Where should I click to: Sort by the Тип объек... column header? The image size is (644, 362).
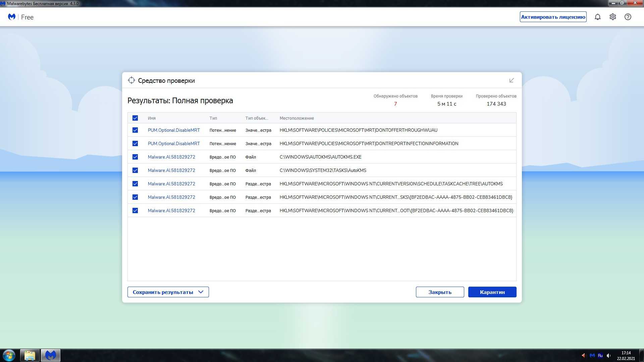[257, 118]
